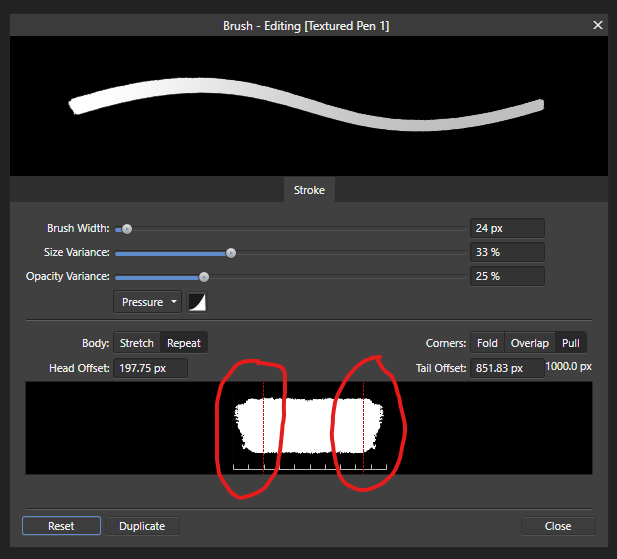Viewport: 617px width, 559px height.
Task: Click the Reset button
Action: click(61, 526)
